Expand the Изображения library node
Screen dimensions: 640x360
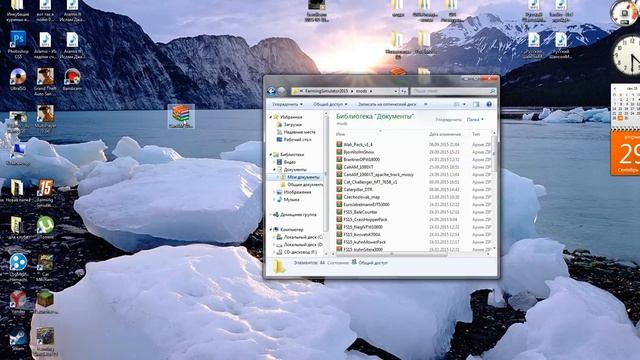click(274, 192)
